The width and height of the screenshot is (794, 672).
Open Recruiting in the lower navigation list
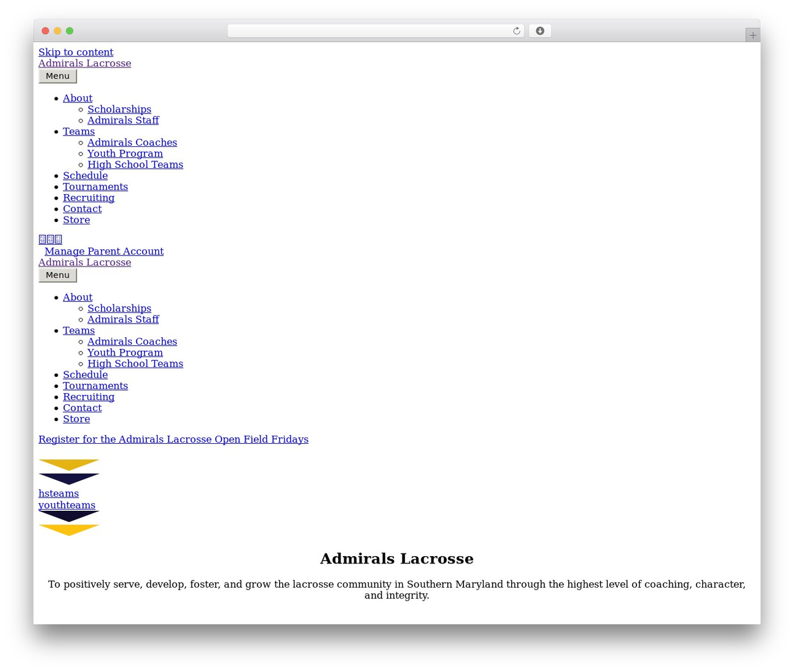pyautogui.click(x=89, y=397)
